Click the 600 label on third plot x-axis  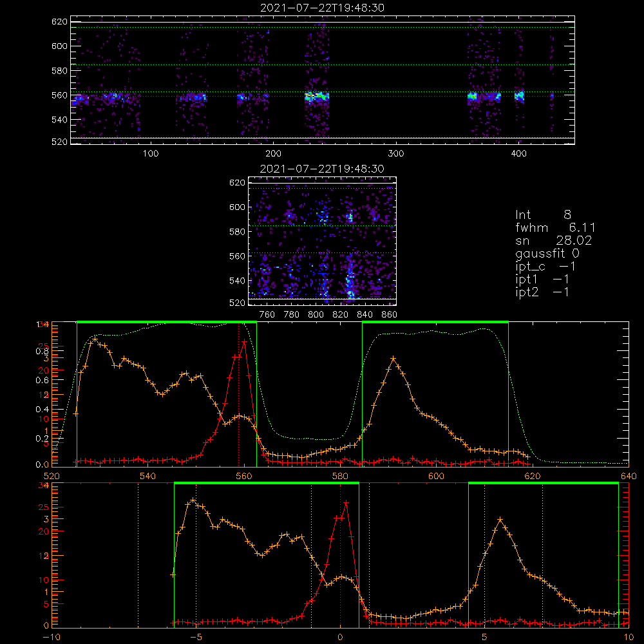coord(436,476)
